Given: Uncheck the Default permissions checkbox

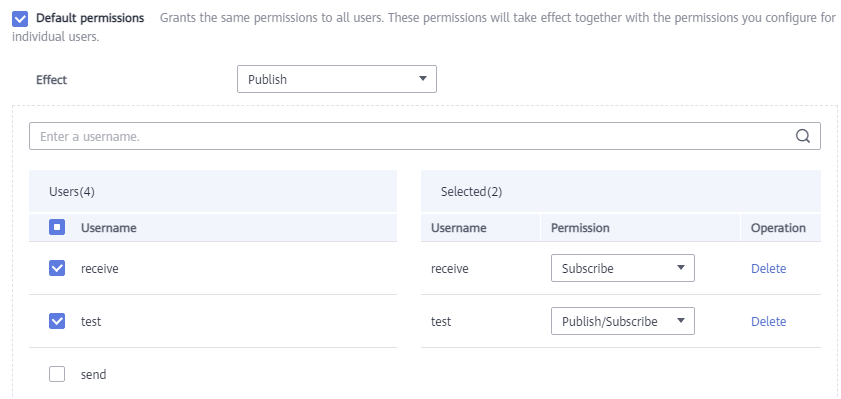Looking at the screenshot, I should click(x=20, y=19).
